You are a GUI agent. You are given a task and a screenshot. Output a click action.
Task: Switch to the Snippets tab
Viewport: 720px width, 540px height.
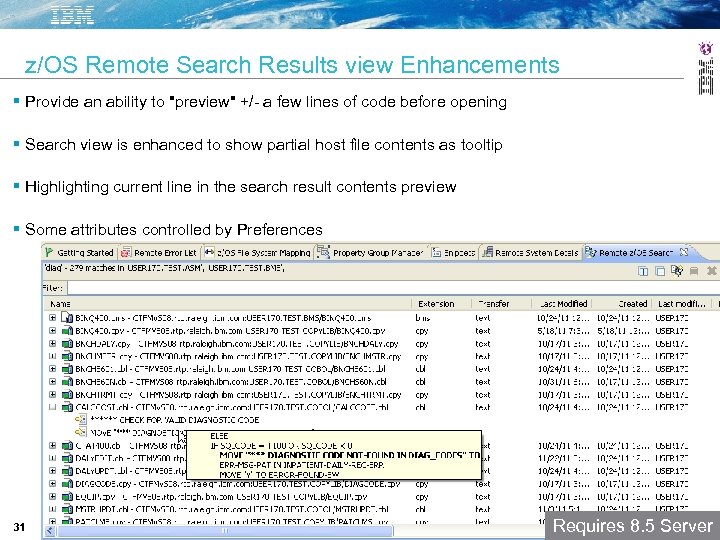[x=453, y=253]
